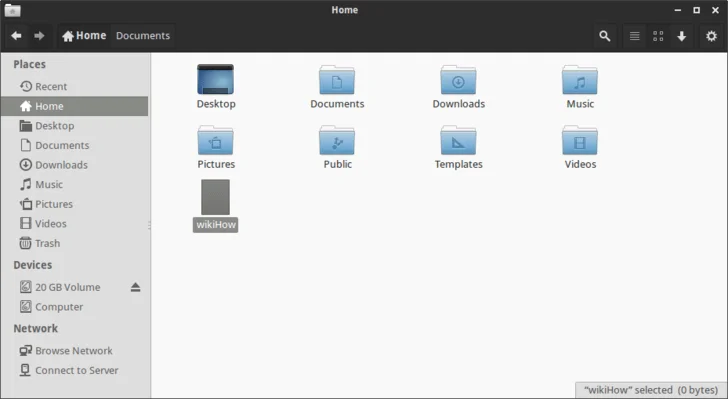
Task: Click the "wikiHow" selected status bar text
Action: pyautogui.click(x=651, y=390)
